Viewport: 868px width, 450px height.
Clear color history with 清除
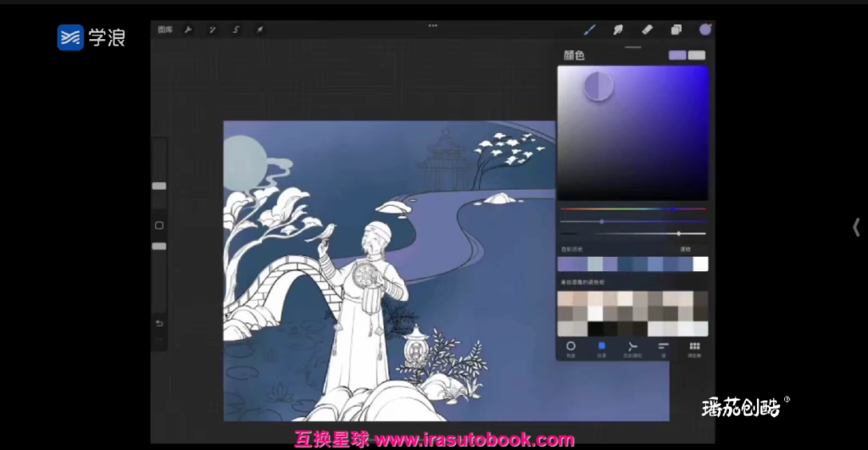coord(685,250)
